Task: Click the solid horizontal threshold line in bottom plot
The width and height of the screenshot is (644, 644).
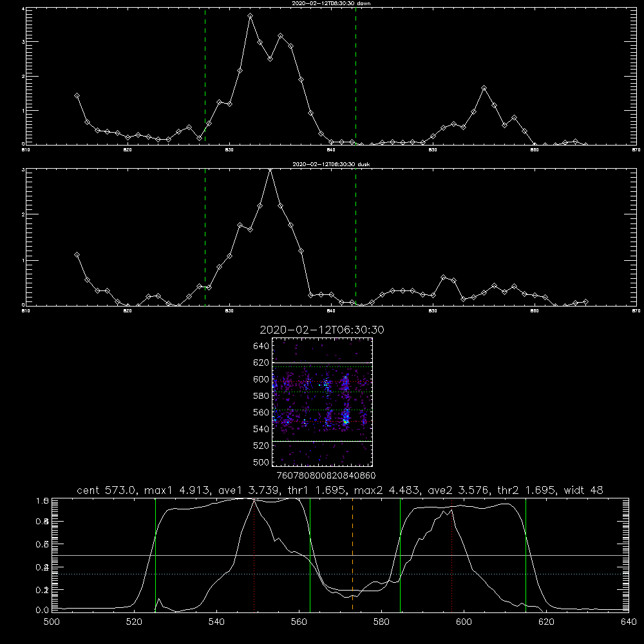Action: tap(340, 555)
